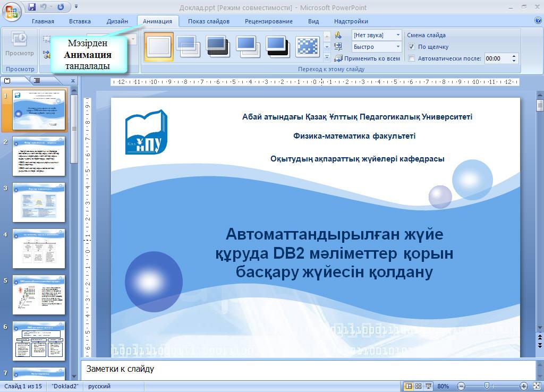Switch to the Slides thumbnail pane tab

click(7, 81)
